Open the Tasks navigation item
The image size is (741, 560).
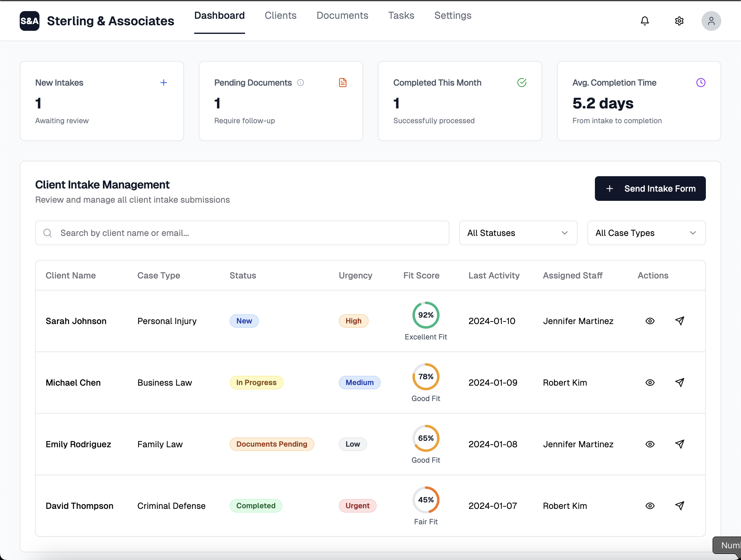point(401,15)
